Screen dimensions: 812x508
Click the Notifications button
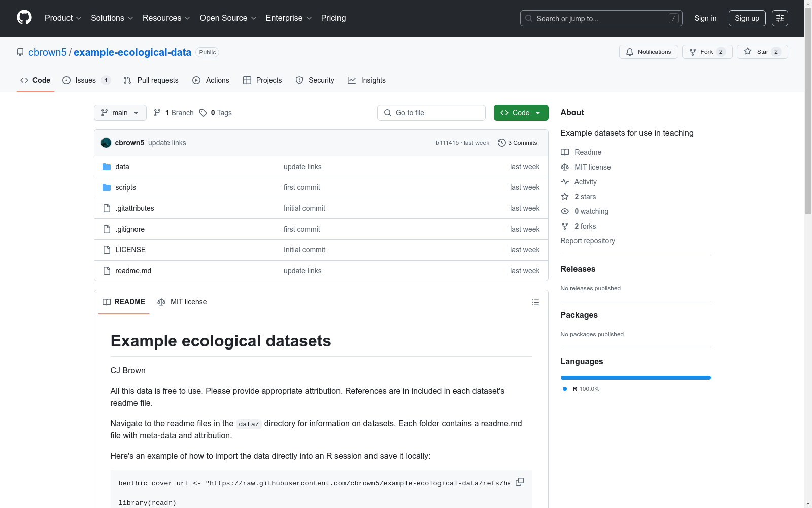649,52
